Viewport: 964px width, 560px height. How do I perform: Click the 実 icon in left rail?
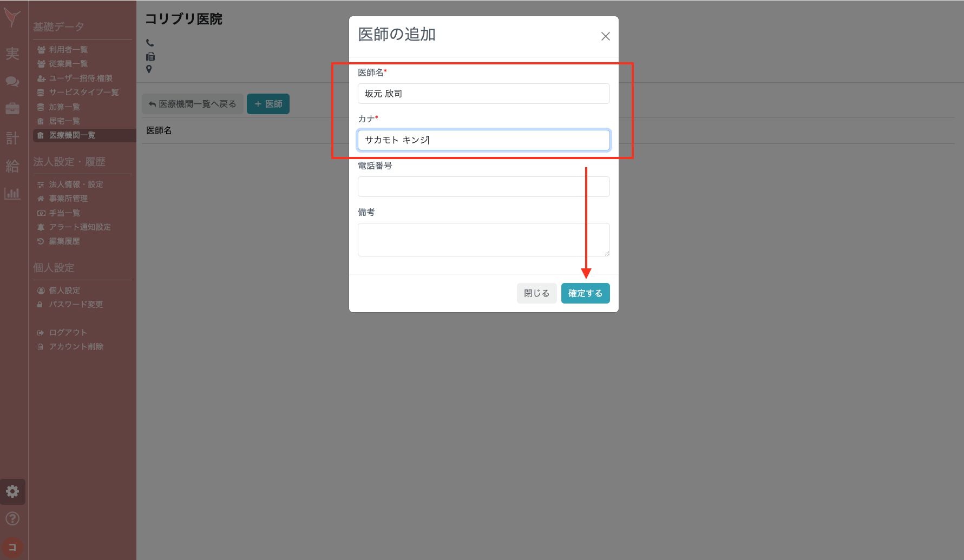pyautogui.click(x=12, y=54)
